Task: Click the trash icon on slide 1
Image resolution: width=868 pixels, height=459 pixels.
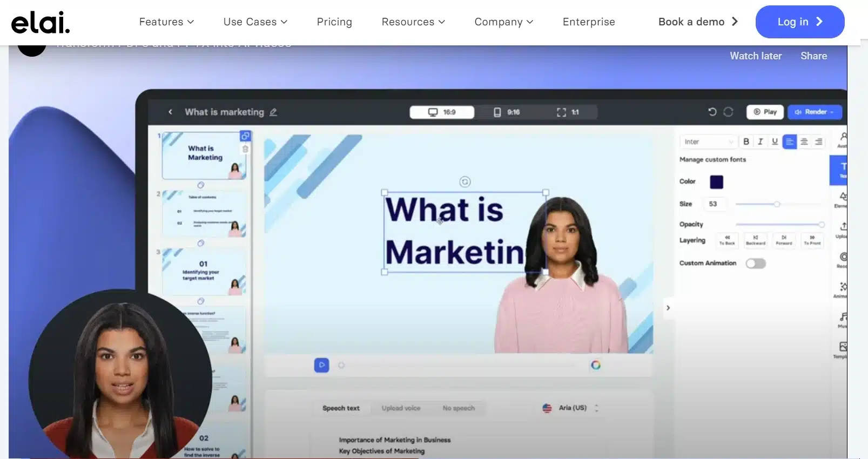Action: [x=245, y=149]
